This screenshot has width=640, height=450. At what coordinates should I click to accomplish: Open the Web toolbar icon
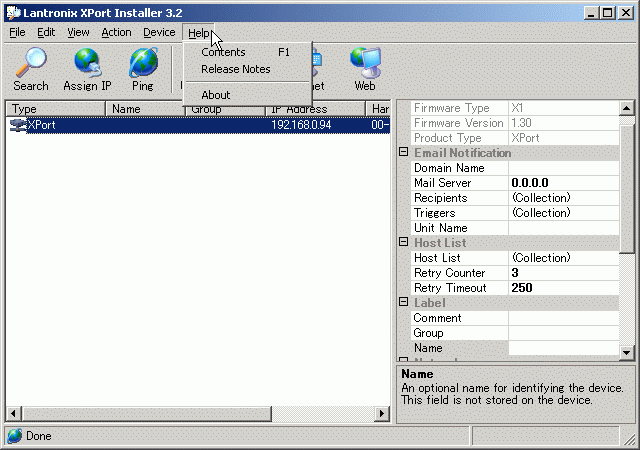click(366, 62)
